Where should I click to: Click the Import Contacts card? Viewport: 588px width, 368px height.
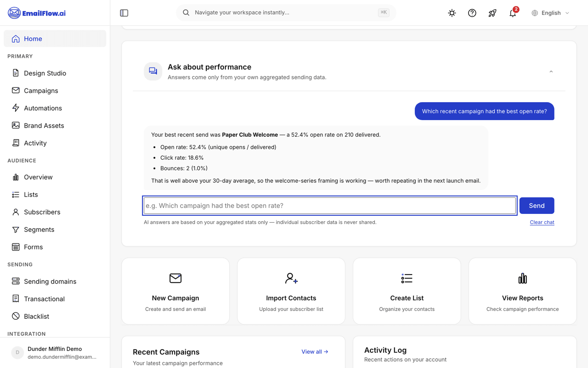(x=291, y=291)
